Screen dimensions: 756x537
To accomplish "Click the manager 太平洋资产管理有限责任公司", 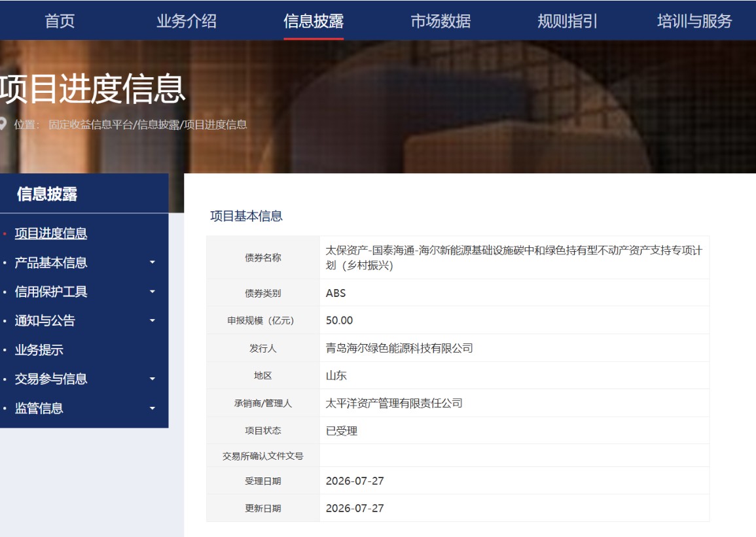I will pos(394,403).
